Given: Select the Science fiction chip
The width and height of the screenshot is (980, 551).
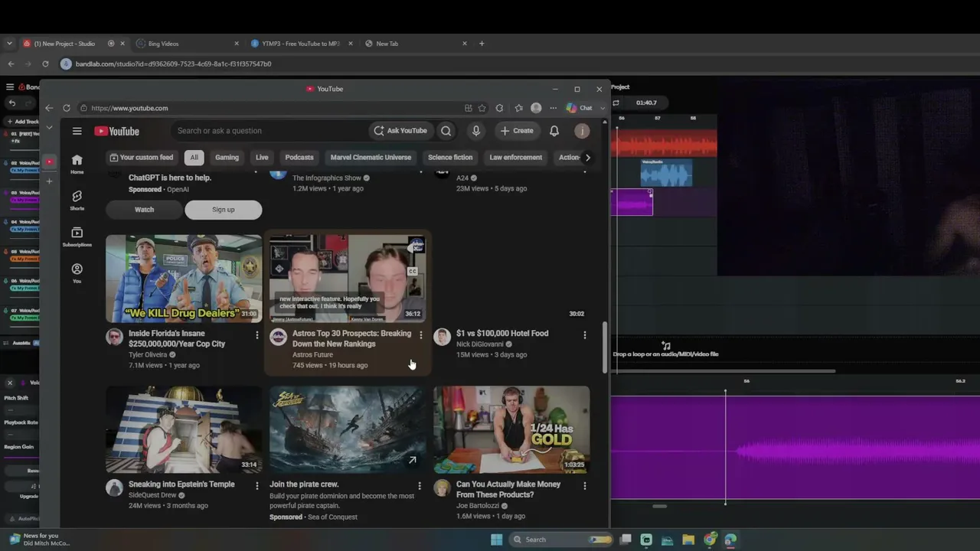Looking at the screenshot, I should 450,158.
